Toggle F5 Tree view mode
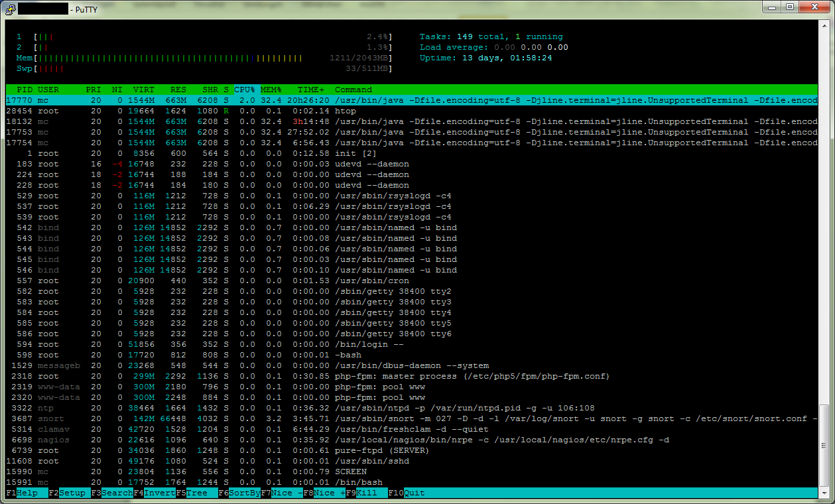Image resolution: width=835 pixels, height=504 pixels. [x=196, y=493]
